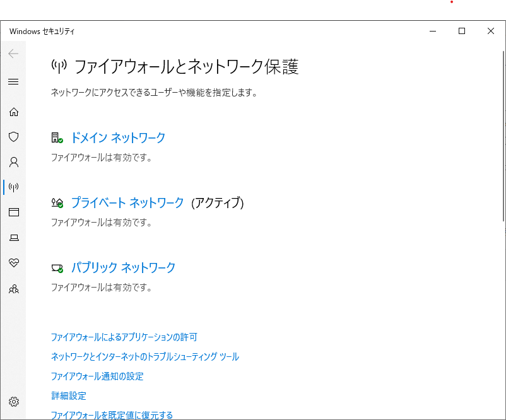Screen dimensions: 506x420
Task: Click the (アクティブ) label beside private network
Action: tap(218, 203)
